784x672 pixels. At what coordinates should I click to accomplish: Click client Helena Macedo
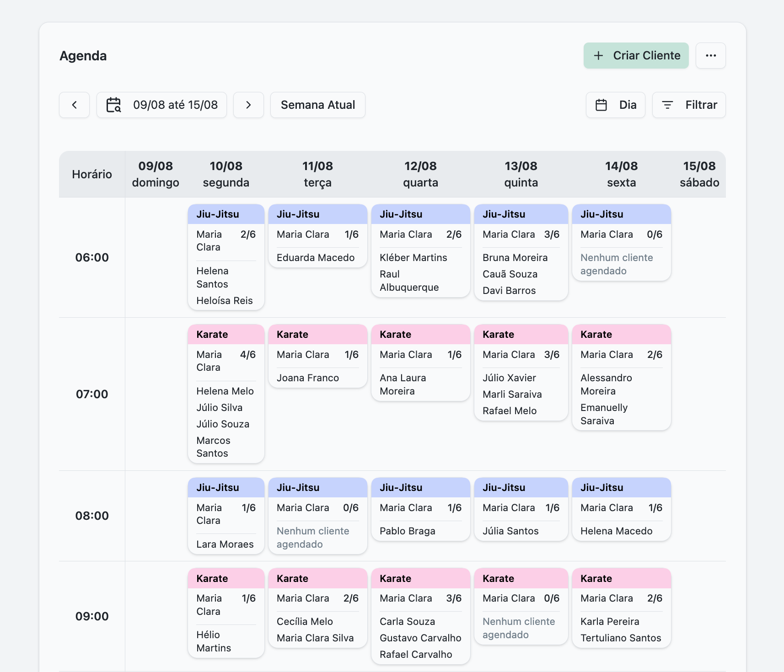pos(617,531)
